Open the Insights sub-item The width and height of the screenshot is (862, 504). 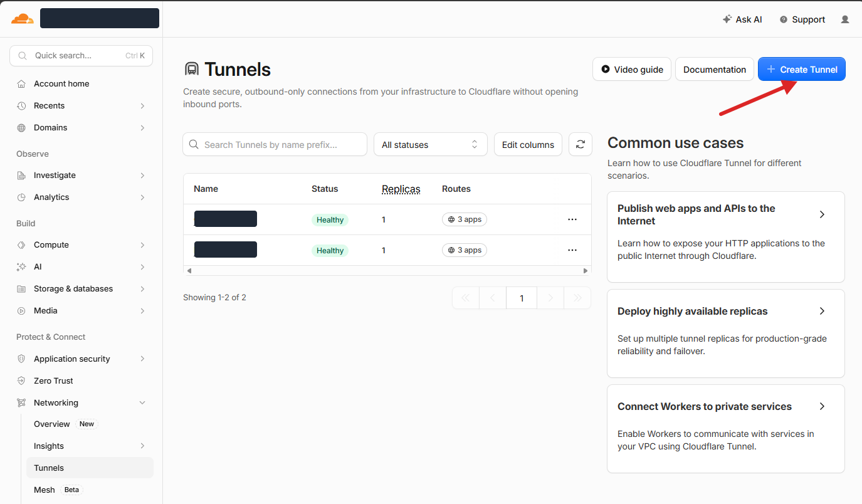pyautogui.click(x=49, y=446)
